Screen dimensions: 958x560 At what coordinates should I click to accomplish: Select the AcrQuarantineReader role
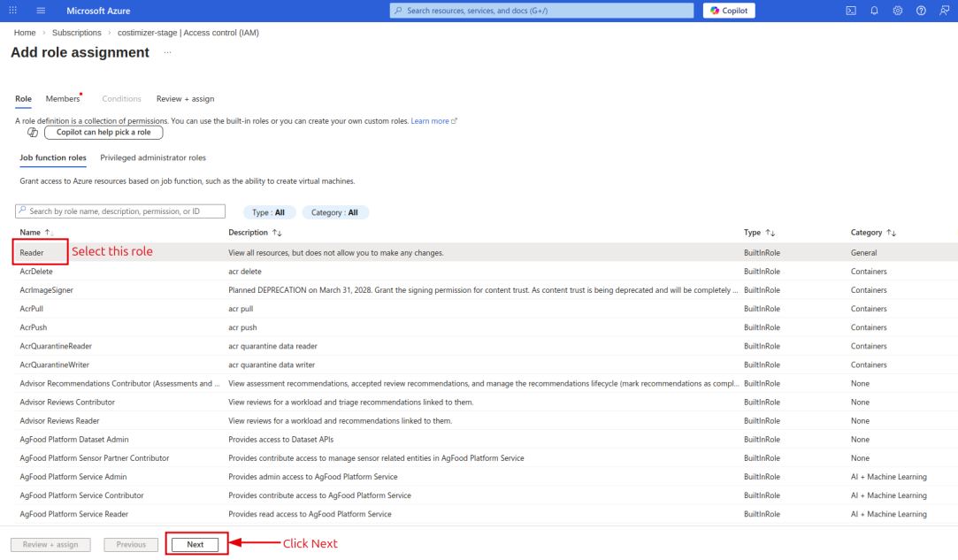[x=56, y=346]
